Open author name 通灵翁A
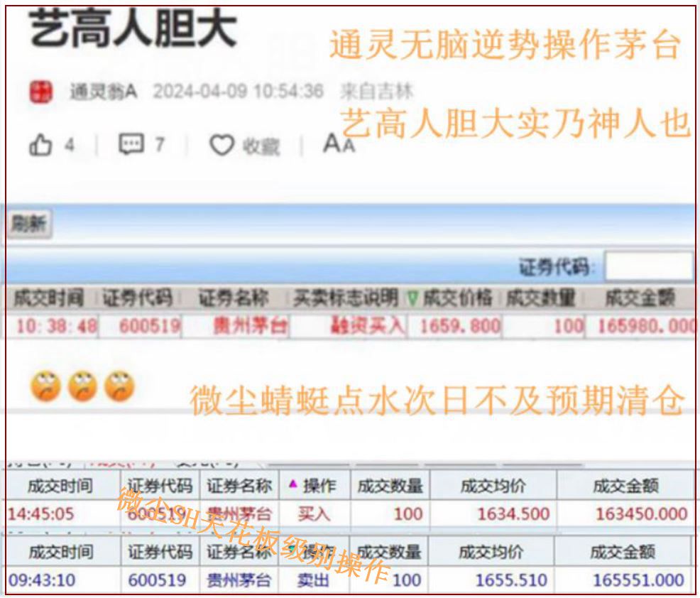Image resolution: width=700 pixels, height=598 pixels. [103, 92]
